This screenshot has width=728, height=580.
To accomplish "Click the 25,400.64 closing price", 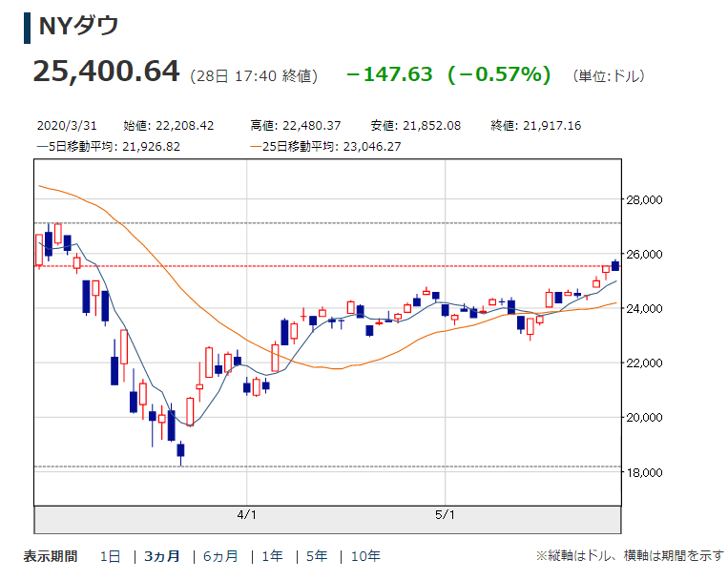I will point(106,72).
